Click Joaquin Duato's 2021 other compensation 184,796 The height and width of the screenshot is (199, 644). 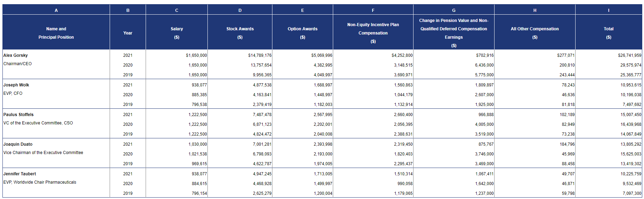(567, 144)
